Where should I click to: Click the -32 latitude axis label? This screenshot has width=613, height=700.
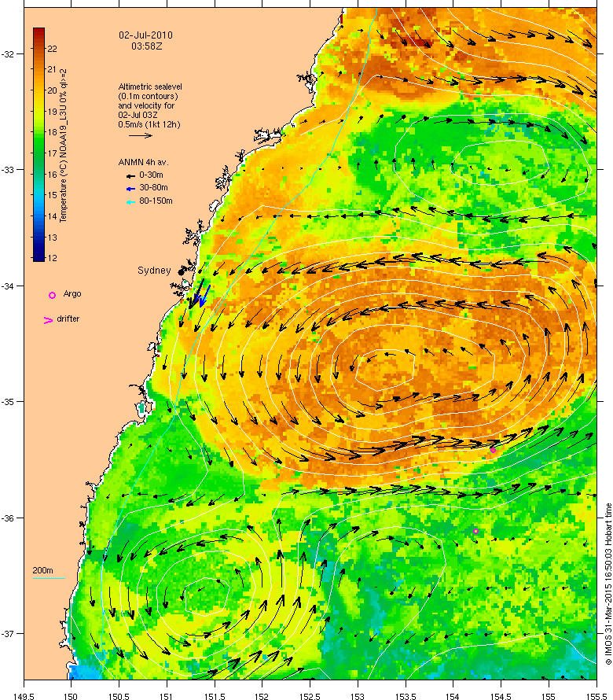coord(8,54)
